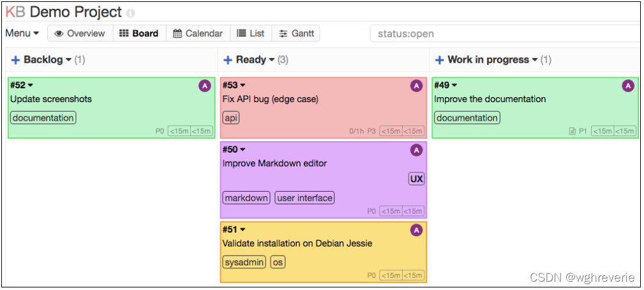
Task: Switch to the Overview view
Action: pos(80,33)
